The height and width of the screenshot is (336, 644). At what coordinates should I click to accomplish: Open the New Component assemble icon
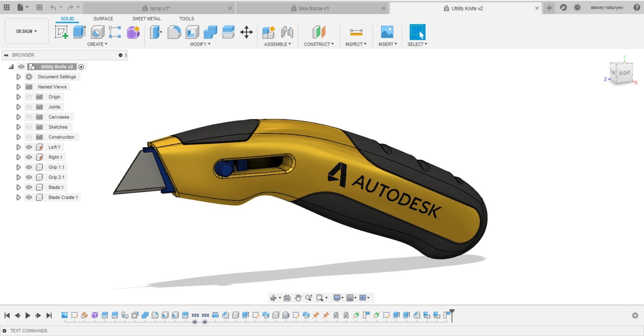point(269,32)
